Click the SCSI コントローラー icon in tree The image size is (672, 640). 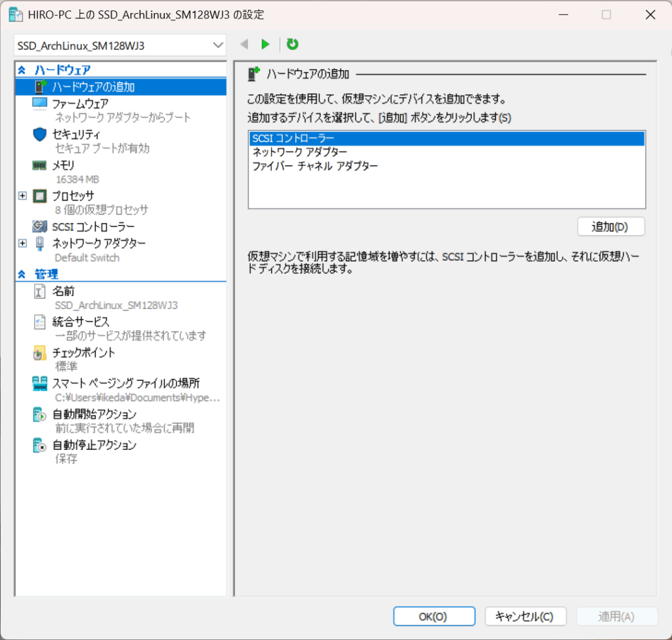pyautogui.click(x=39, y=226)
